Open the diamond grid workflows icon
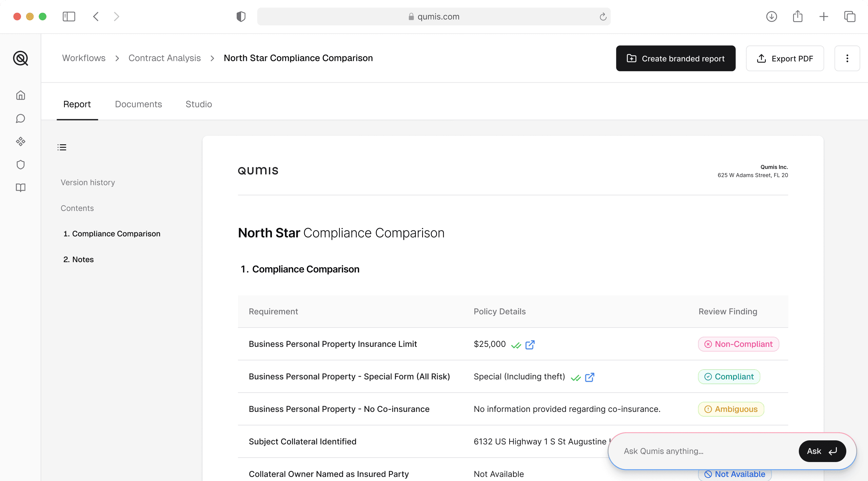Image resolution: width=868 pixels, height=481 pixels. coord(21,141)
